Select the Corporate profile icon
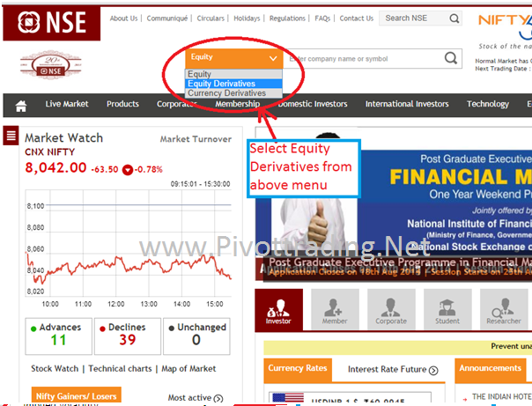Viewport: 532px width, 406px height. 391,309
